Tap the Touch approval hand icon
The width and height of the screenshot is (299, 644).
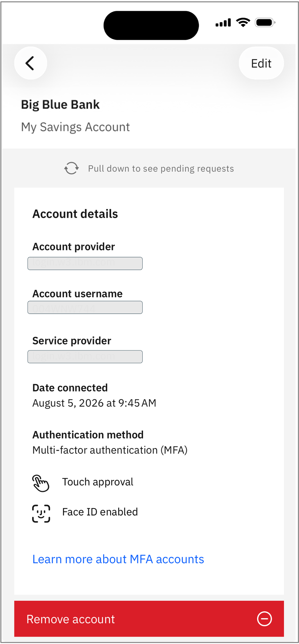point(41,483)
